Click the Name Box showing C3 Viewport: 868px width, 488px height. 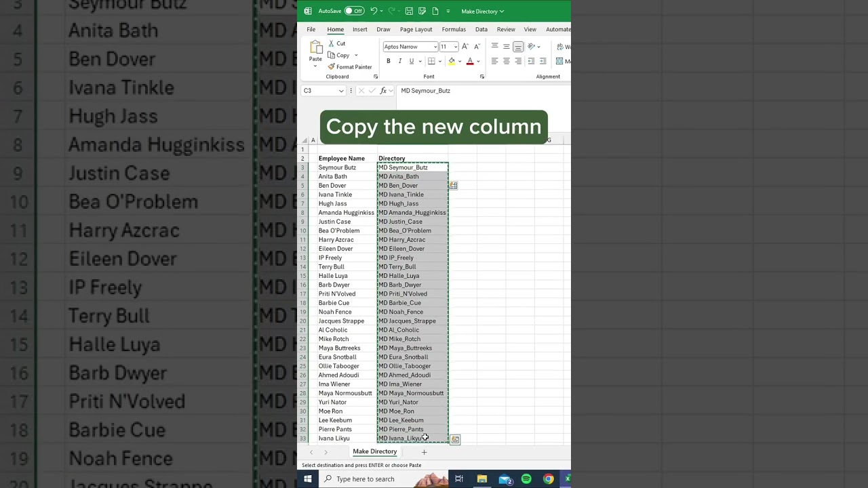point(319,91)
